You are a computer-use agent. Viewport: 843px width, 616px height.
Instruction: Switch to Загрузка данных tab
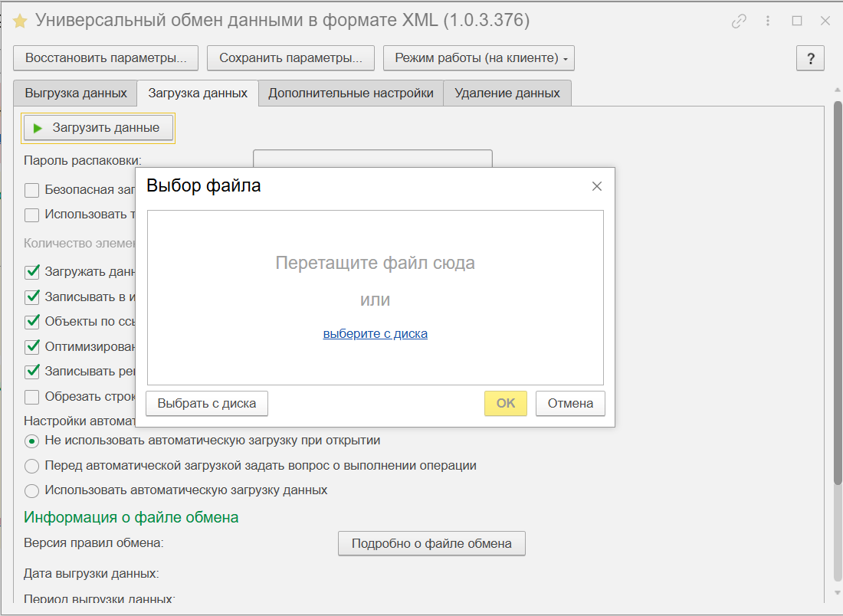198,93
